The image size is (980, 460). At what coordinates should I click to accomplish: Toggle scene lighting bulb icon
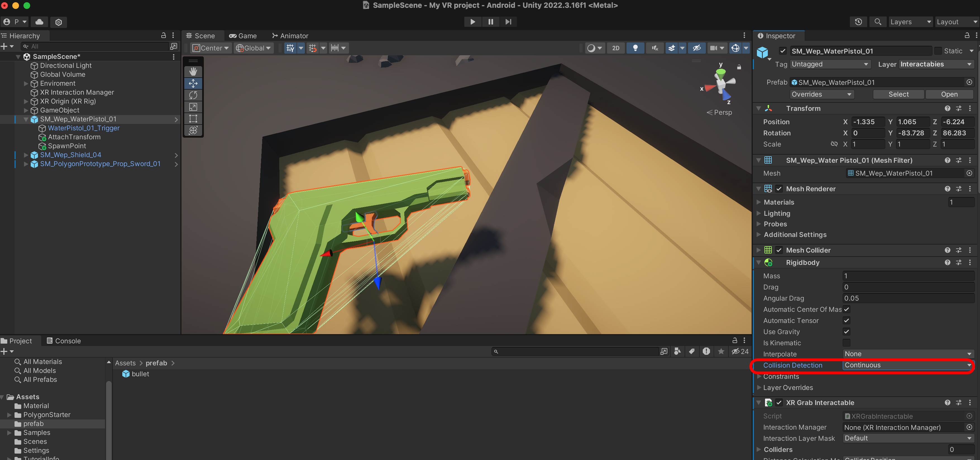[x=635, y=48]
